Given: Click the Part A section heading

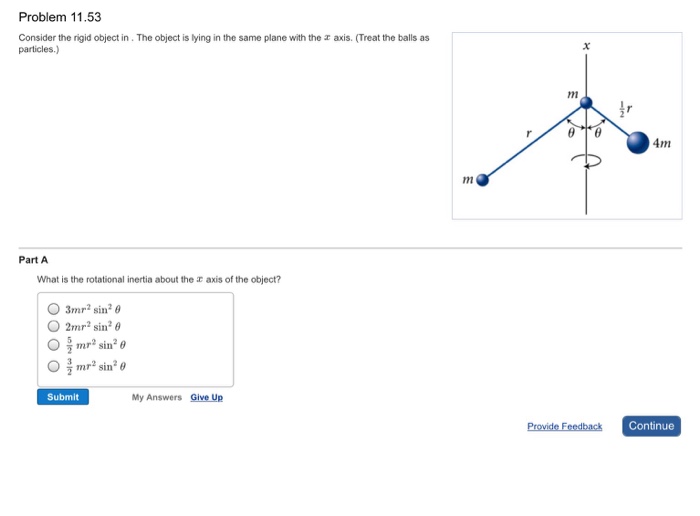Looking at the screenshot, I should [x=33, y=260].
